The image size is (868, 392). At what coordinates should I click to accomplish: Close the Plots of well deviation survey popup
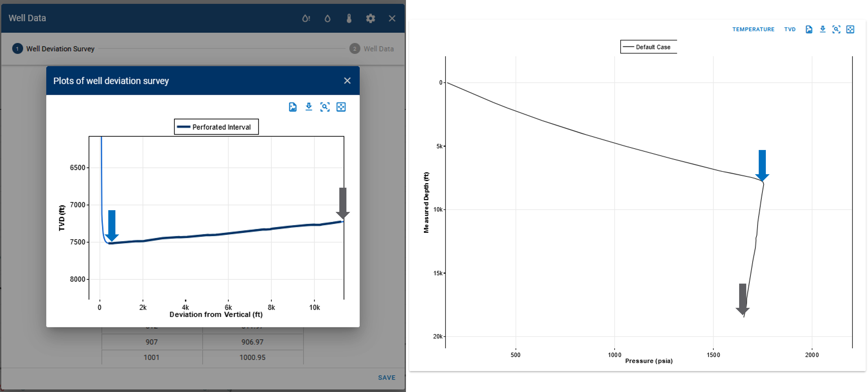point(347,81)
